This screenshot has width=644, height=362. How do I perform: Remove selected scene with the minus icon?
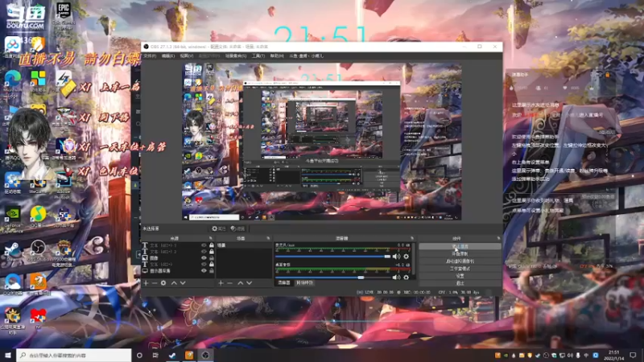coord(229,283)
